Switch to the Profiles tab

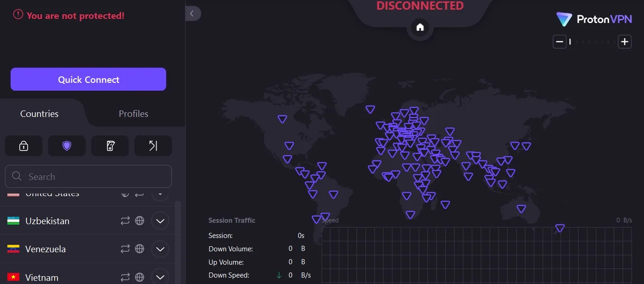pyautogui.click(x=133, y=114)
